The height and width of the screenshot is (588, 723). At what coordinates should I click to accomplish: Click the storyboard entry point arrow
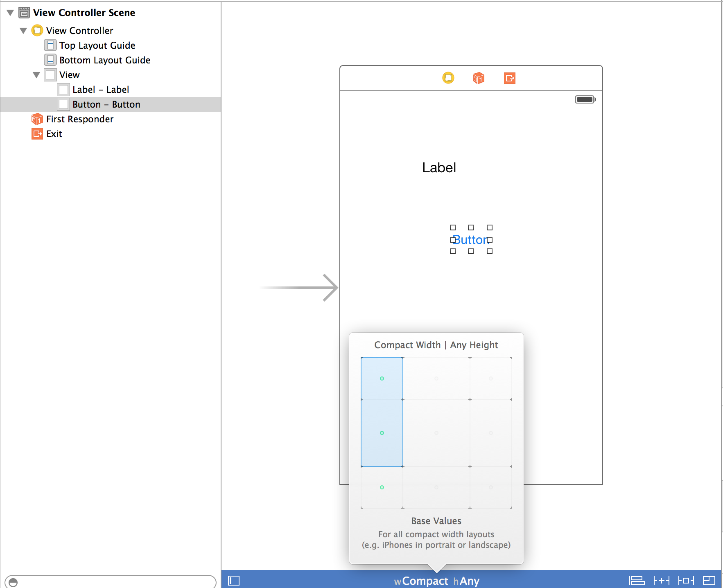[299, 288]
